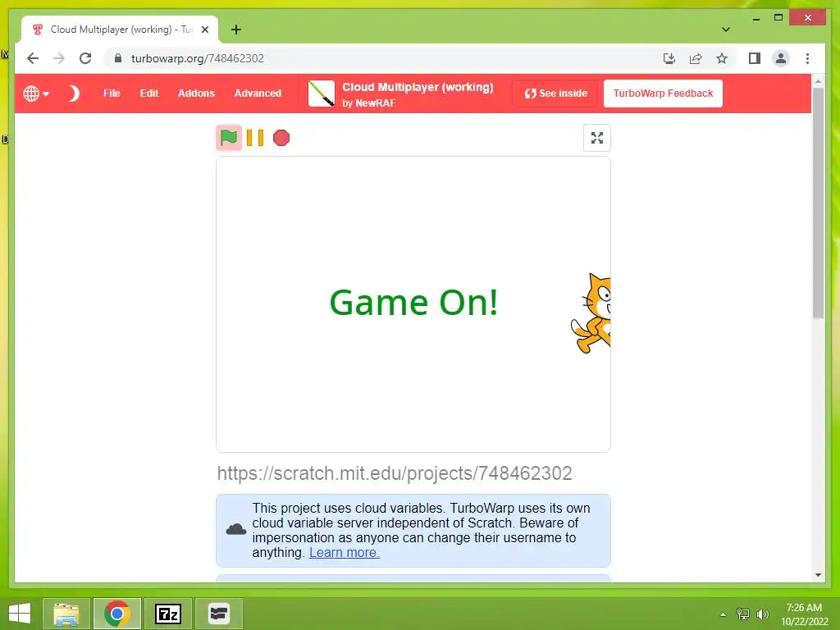This screenshot has height=630, width=840.
Task: Open the Chrome profile avatar
Action: [781, 58]
